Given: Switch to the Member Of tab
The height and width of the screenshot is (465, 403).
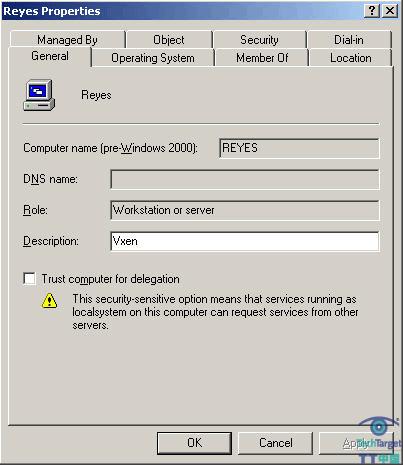Looking at the screenshot, I should pos(262,58).
